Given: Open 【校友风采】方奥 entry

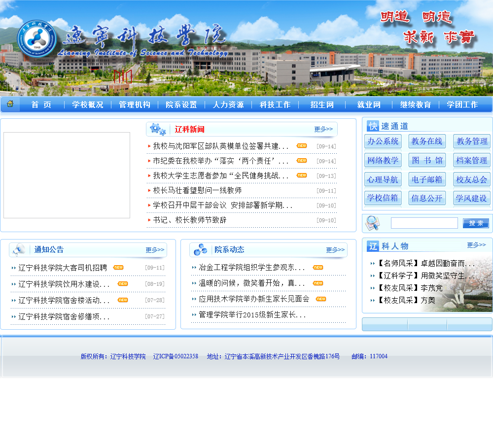Looking at the screenshot, I should point(406,300).
